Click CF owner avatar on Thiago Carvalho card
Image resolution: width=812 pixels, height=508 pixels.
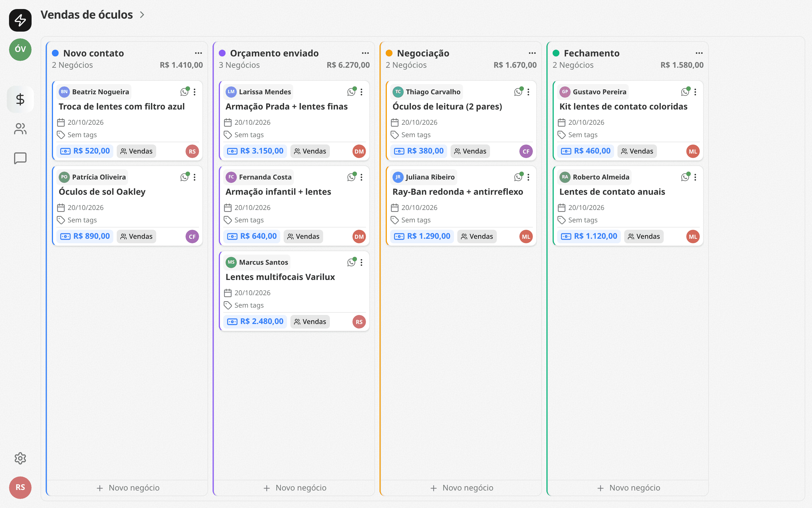point(526,151)
